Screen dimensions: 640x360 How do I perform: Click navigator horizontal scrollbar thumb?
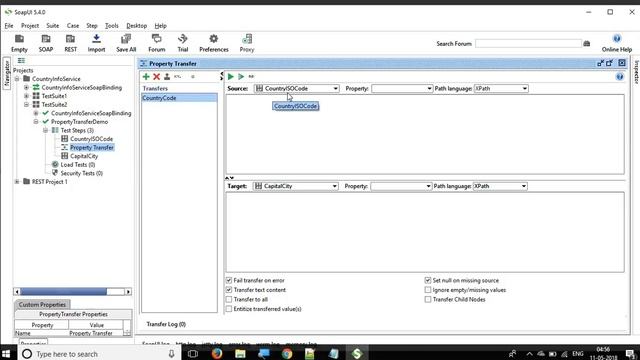[x=63, y=291]
